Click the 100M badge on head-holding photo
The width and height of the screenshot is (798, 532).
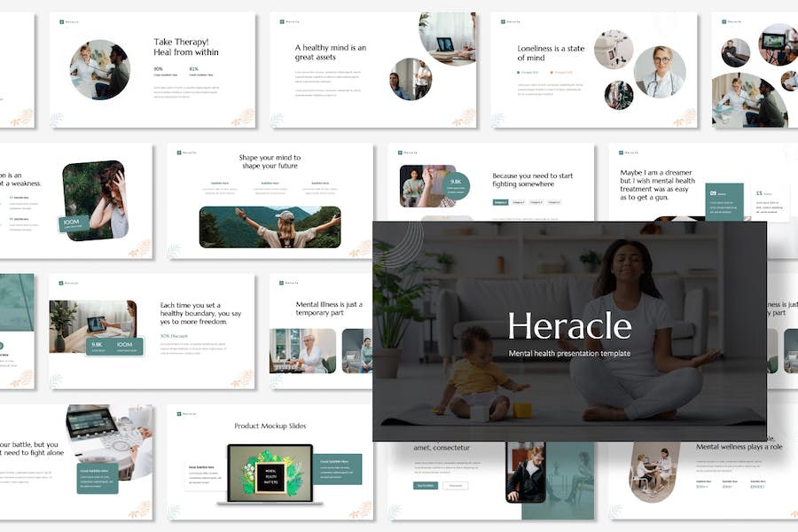[x=73, y=223]
